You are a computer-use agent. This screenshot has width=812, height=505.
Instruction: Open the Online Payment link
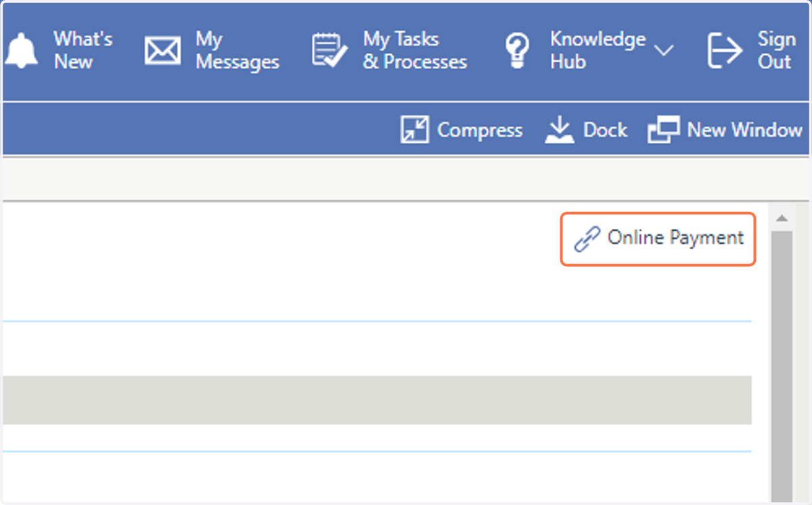coord(675,238)
